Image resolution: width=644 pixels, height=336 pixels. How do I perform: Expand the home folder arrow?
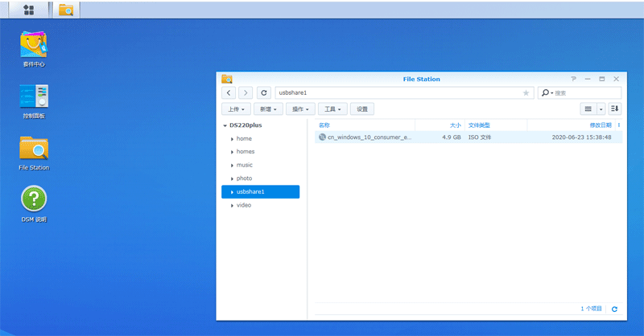232,139
